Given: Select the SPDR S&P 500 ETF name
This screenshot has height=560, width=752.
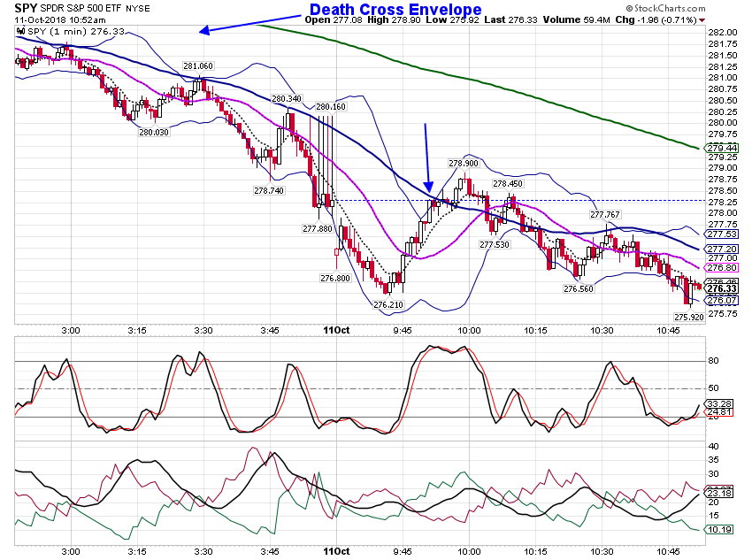Looking at the screenshot, I should [81, 9].
